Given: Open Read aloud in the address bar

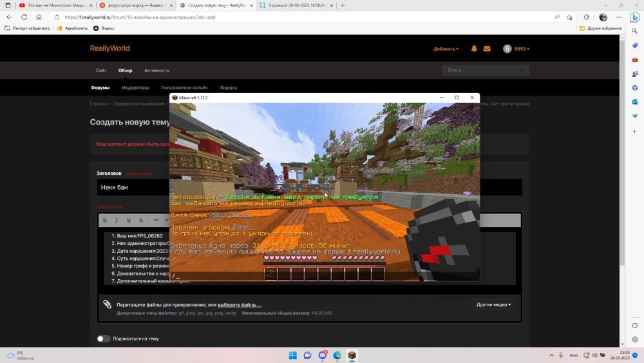Looking at the screenshot, I should [x=557, y=17].
